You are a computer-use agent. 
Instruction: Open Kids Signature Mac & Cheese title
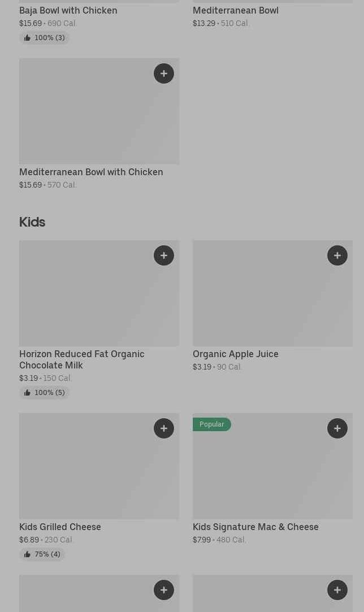255,527
